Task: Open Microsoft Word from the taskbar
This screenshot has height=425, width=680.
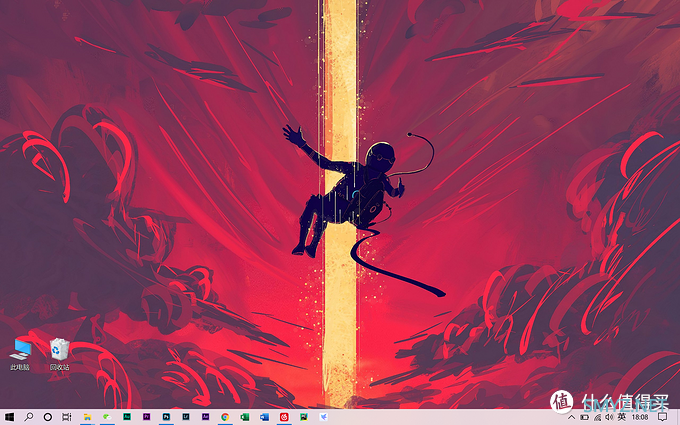Action: point(264,417)
